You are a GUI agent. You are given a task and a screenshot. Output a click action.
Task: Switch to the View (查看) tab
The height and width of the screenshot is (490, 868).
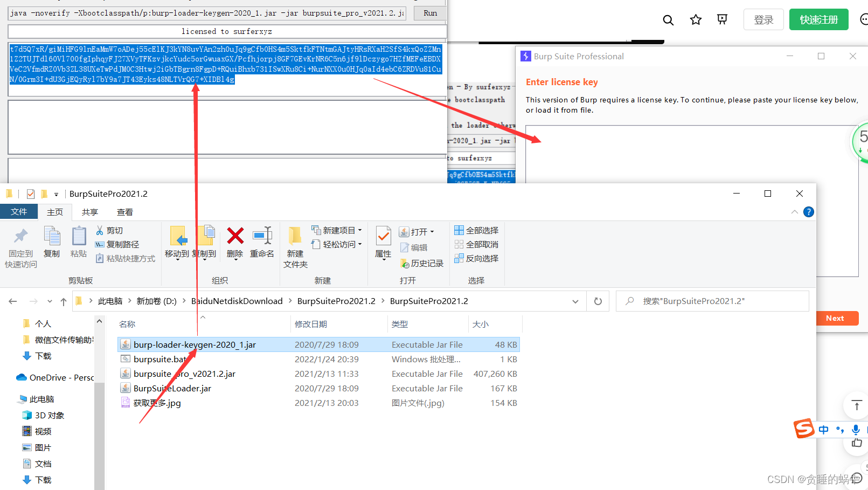tap(125, 212)
